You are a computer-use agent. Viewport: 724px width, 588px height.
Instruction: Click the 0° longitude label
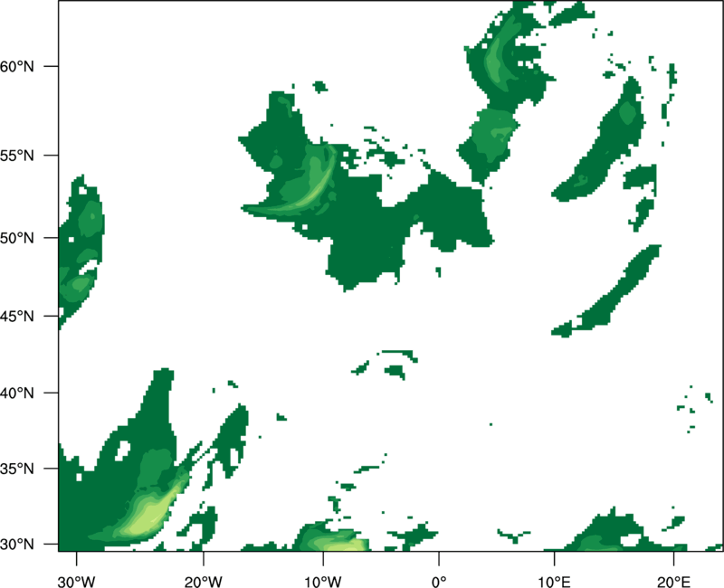[x=439, y=582]
